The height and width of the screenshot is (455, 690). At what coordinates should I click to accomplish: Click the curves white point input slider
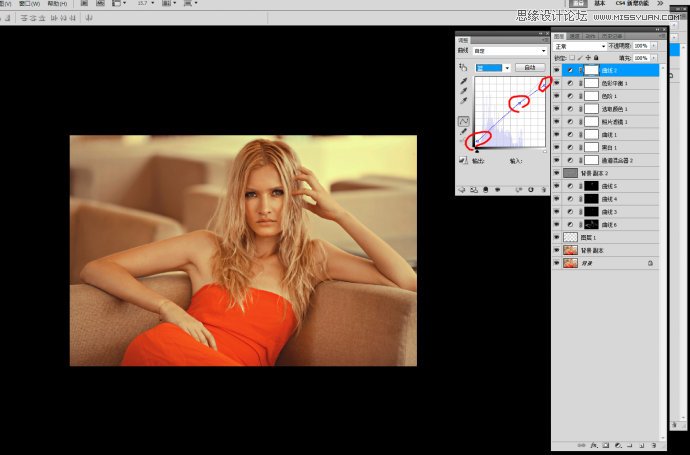pos(545,151)
